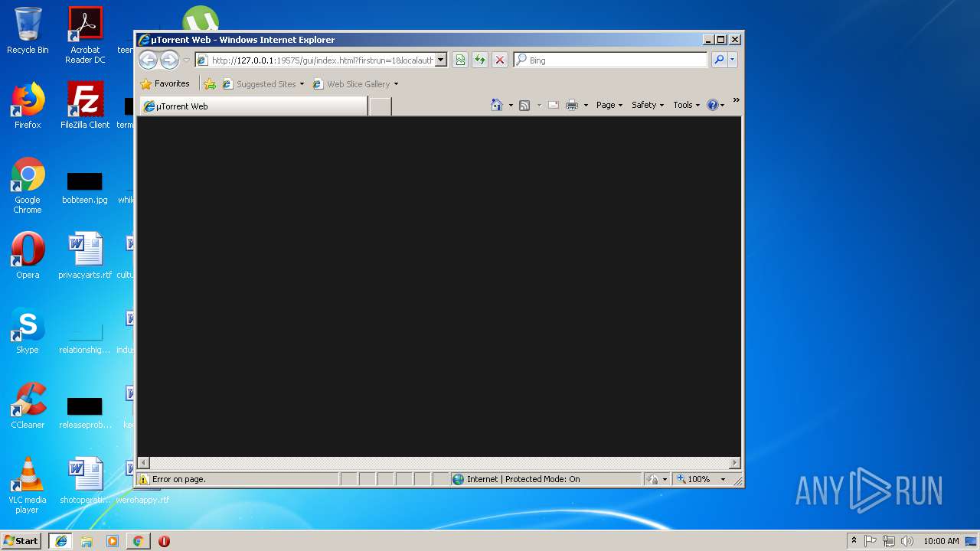The height and width of the screenshot is (551, 980).
Task: Open the Page menu
Action: pos(609,105)
